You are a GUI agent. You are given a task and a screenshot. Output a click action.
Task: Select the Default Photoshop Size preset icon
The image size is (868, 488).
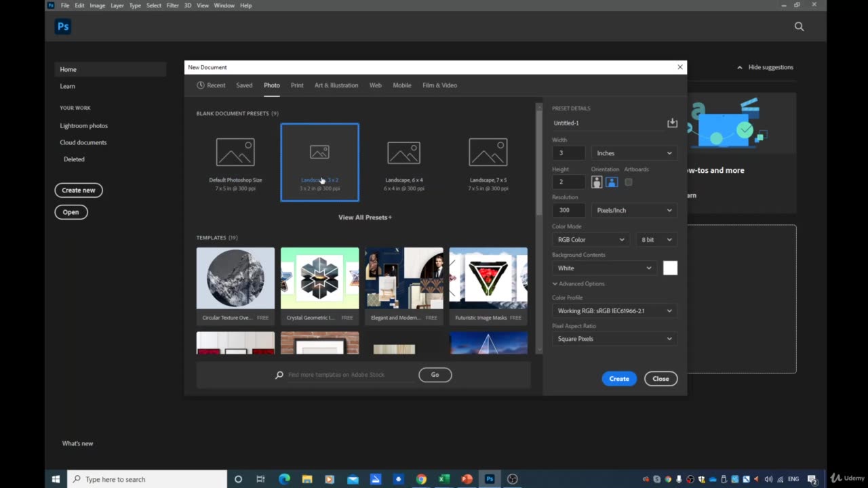235,152
